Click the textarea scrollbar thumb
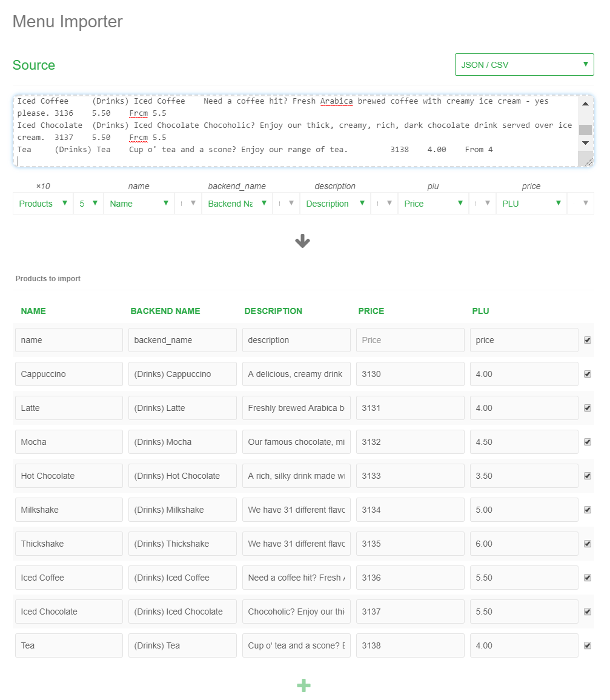Viewport: 610px width, 700px height. click(585, 130)
